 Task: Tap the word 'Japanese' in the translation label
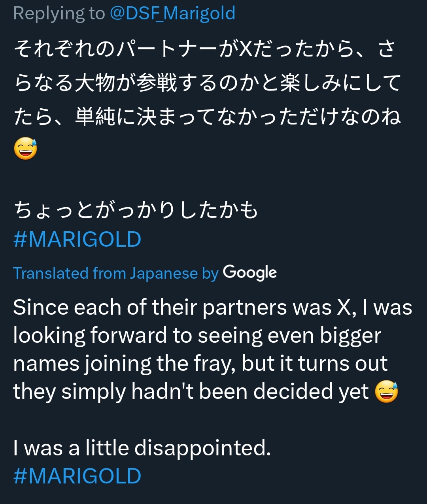coord(164,274)
